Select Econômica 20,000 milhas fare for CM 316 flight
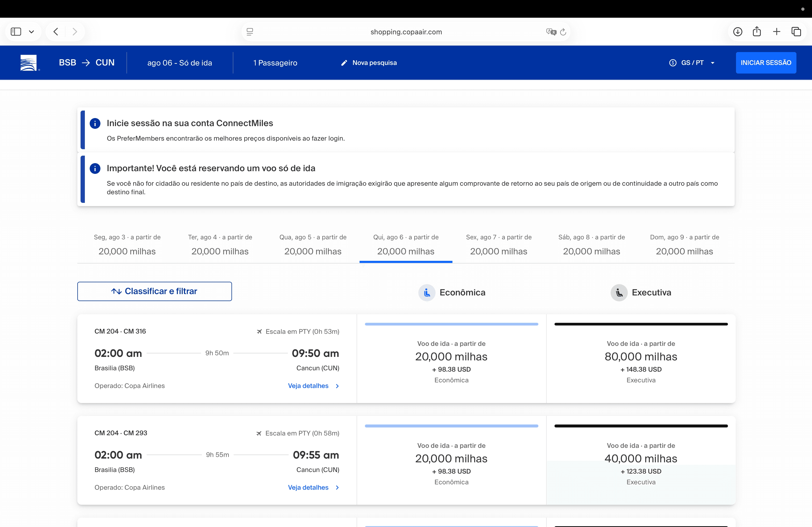812x527 pixels. coord(451,359)
